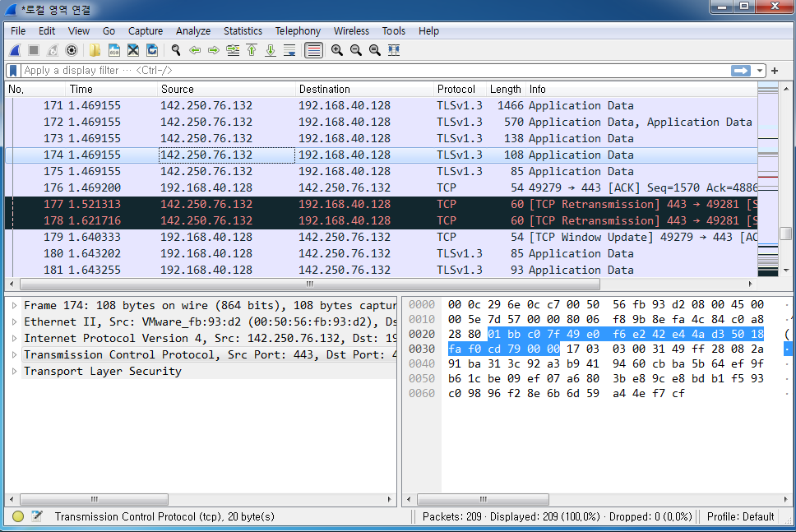Expand the Ethernet II details node
Screen dimensions: 796x532
(14, 322)
